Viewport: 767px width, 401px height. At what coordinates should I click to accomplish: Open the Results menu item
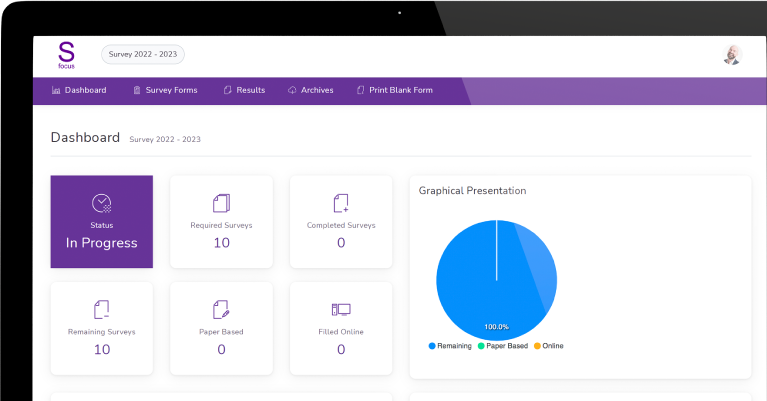244,90
